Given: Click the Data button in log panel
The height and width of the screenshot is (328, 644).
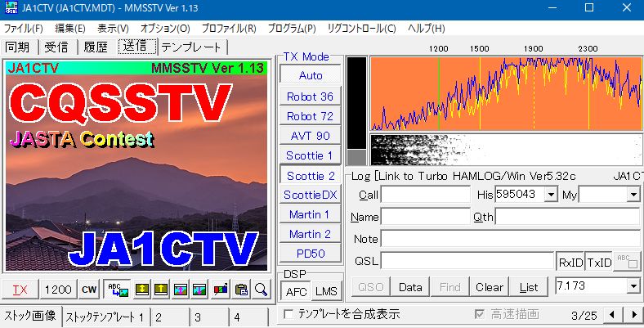Looking at the screenshot, I should point(410,287).
